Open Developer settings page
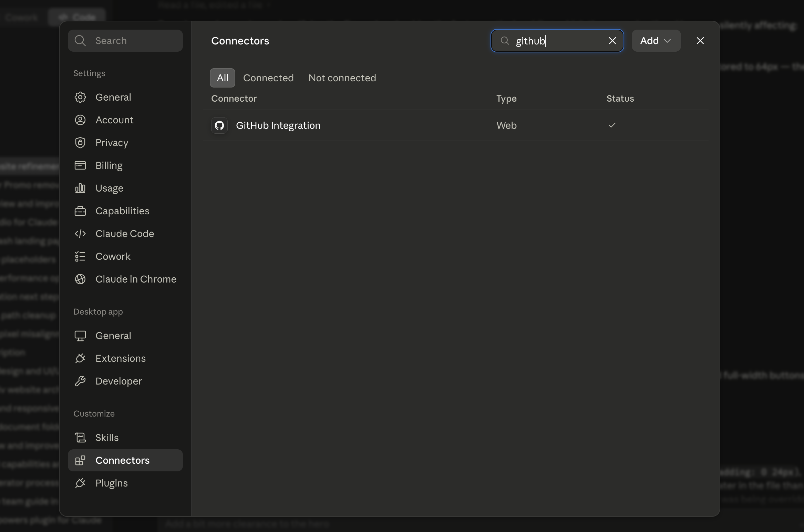 coord(125,381)
